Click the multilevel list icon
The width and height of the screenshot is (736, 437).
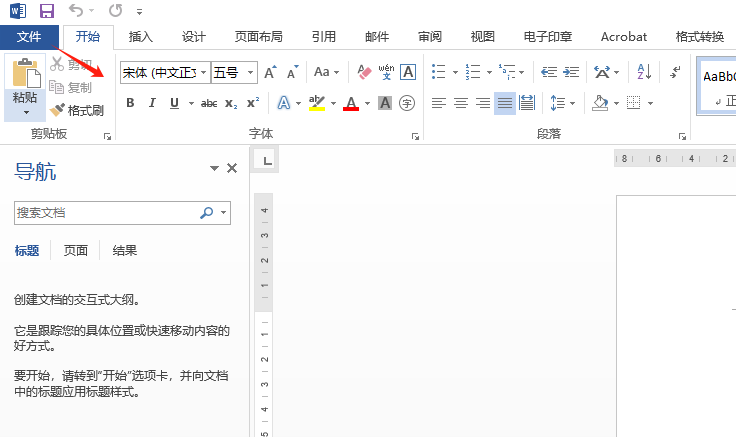507,72
